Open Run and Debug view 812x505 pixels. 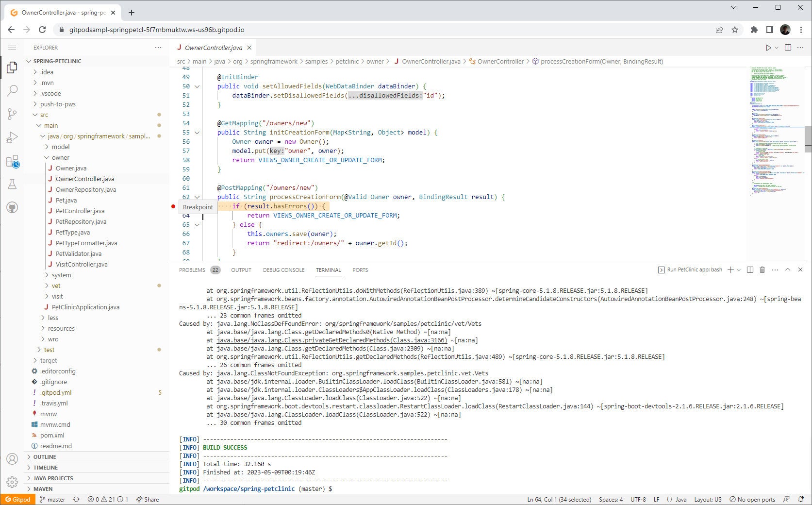(12, 137)
